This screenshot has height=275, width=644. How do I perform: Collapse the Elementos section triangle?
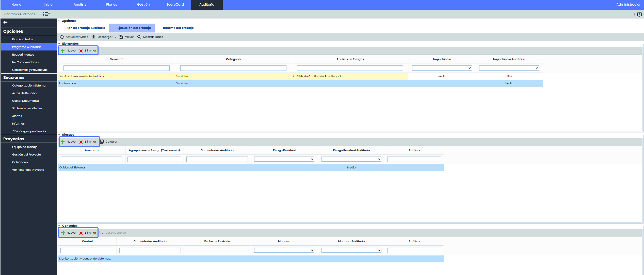coord(59,44)
